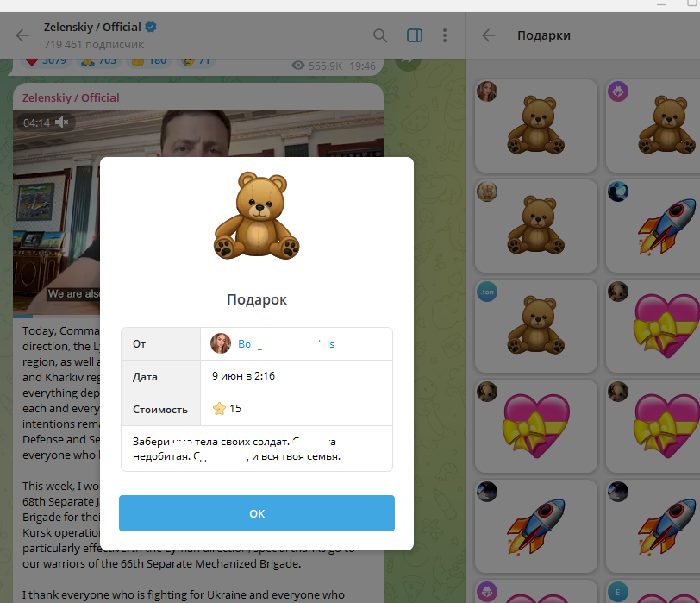
Task: Confirm the gift dialog with OK
Action: click(x=257, y=513)
